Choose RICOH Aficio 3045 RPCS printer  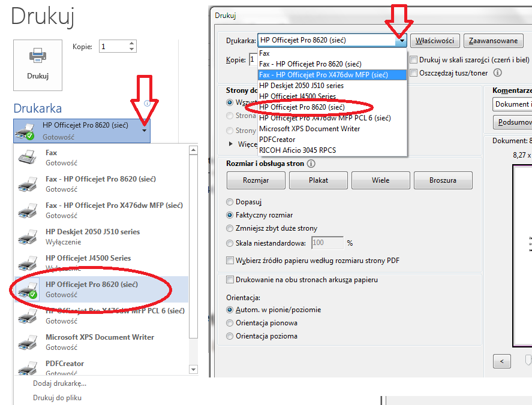coord(332,150)
